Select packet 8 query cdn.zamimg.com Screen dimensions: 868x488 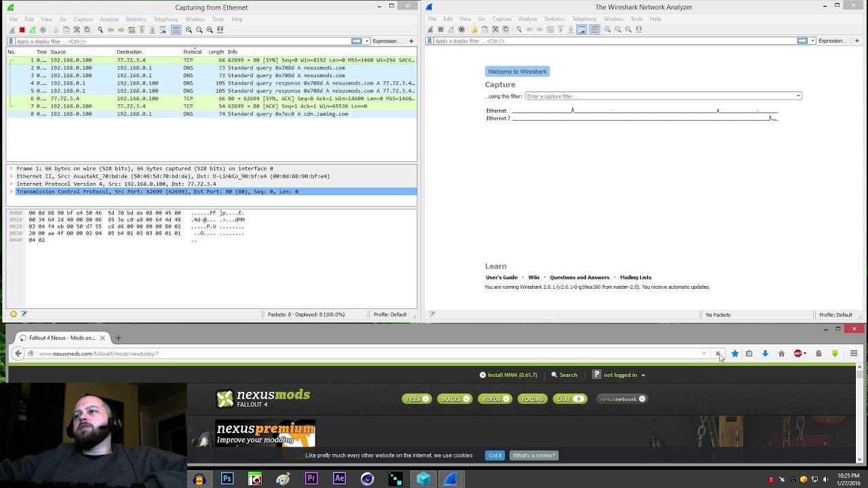pyautogui.click(x=212, y=114)
